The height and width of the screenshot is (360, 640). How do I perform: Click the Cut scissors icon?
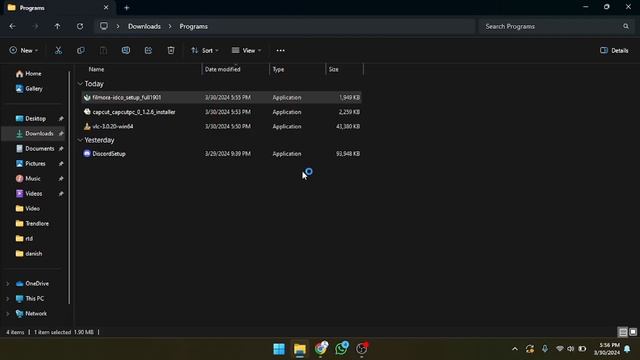tap(58, 50)
